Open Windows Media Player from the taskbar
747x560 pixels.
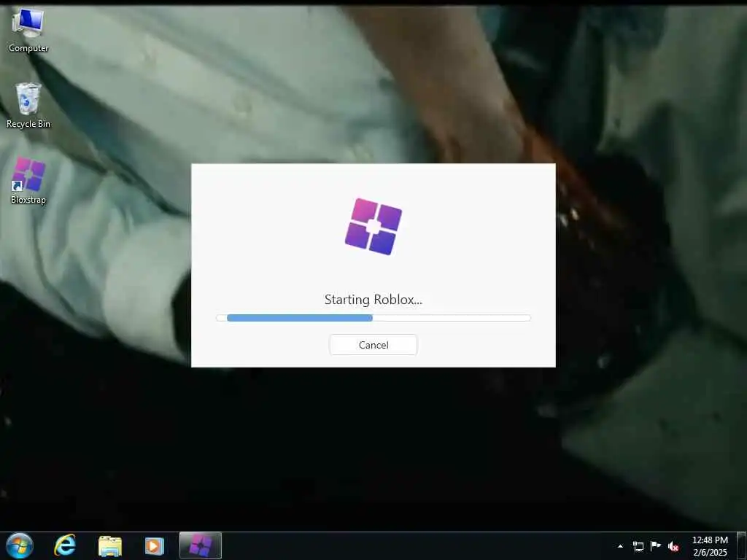point(155,545)
